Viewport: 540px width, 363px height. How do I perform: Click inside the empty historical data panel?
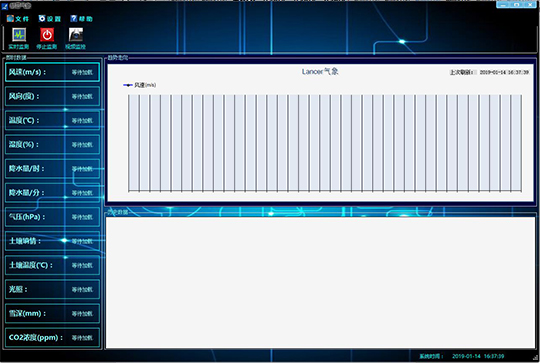[320, 282]
